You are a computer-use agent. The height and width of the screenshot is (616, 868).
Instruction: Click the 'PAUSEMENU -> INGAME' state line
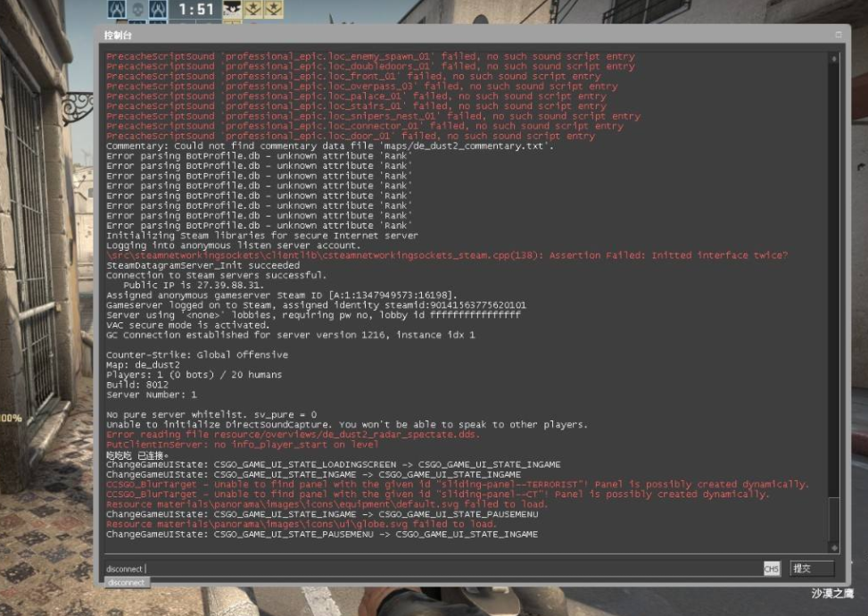[x=322, y=534]
